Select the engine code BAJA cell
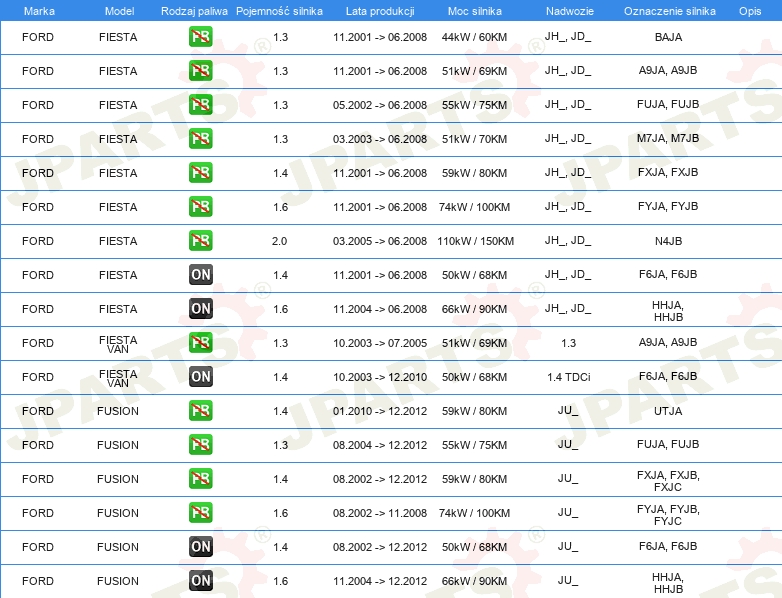This screenshot has width=782, height=598. (x=668, y=37)
